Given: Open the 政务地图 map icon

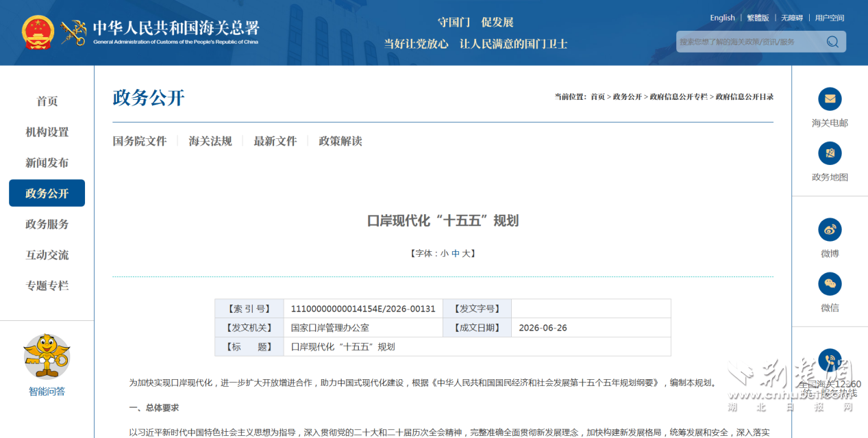Looking at the screenshot, I should (x=830, y=153).
